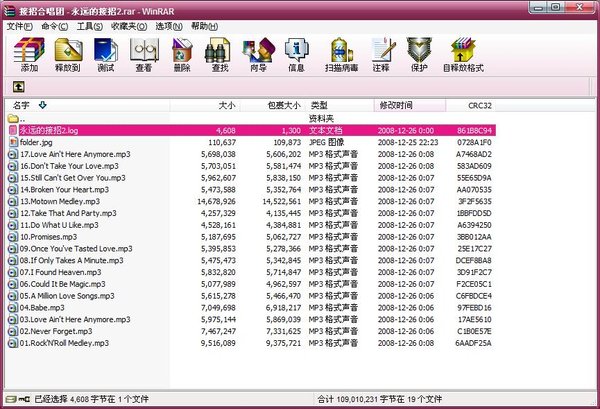
Task: Select file 03.Love Ain't Here Anymore.mp3
Action: pyautogui.click(x=75, y=319)
